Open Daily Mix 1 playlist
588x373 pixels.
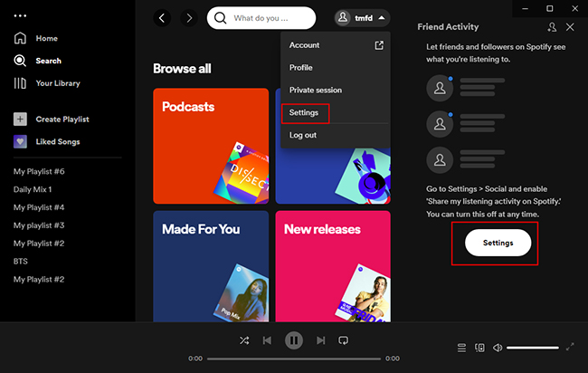pyautogui.click(x=33, y=189)
